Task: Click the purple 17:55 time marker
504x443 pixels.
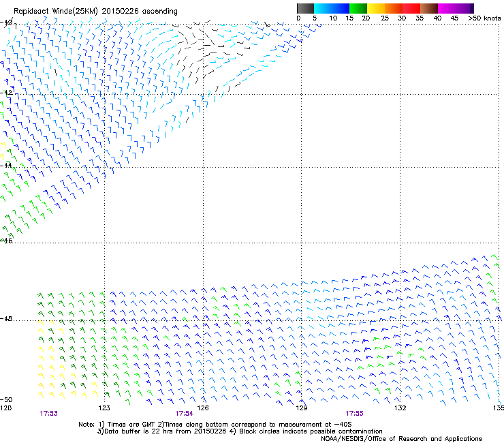Action: (x=355, y=414)
